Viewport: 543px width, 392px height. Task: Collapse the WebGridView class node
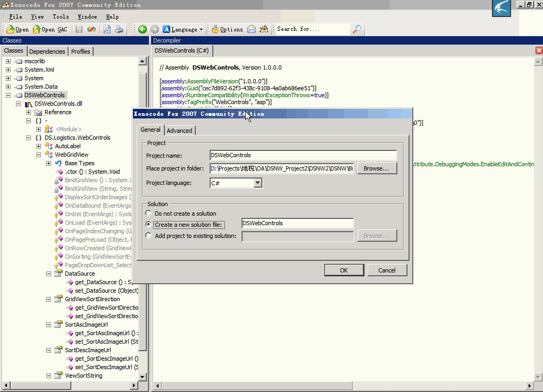38,155
